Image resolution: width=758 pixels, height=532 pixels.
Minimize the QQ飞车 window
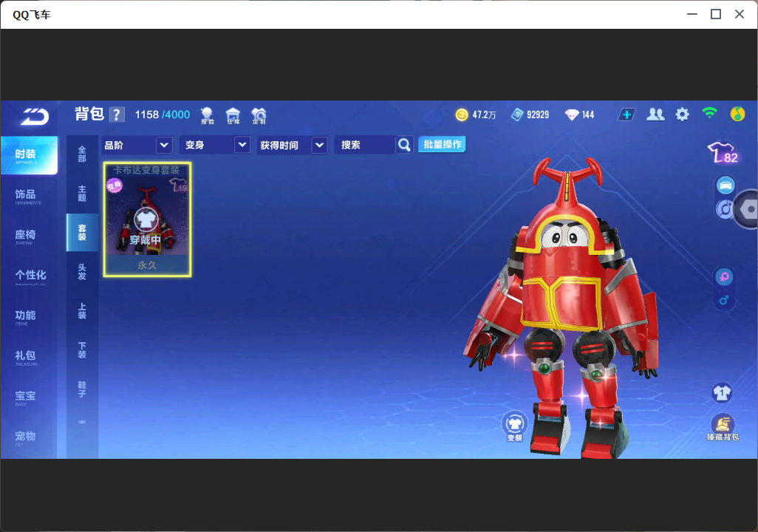click(x=692, y=14)
